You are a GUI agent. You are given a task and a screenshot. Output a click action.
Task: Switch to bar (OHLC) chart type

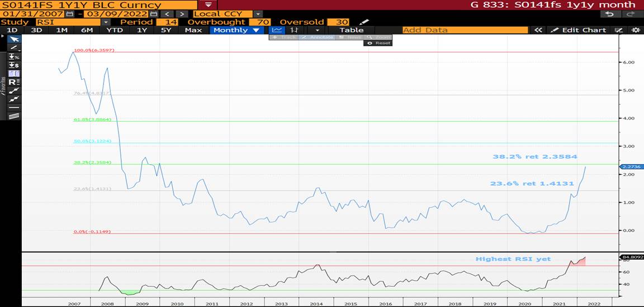pyautogui.click(x=294, y=30)
